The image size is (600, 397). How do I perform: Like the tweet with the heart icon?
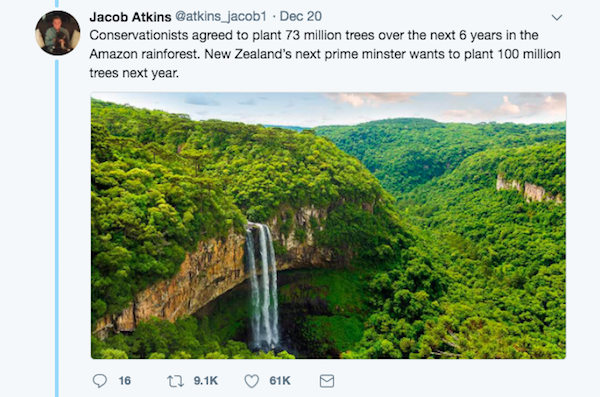[x=251, y=381]
